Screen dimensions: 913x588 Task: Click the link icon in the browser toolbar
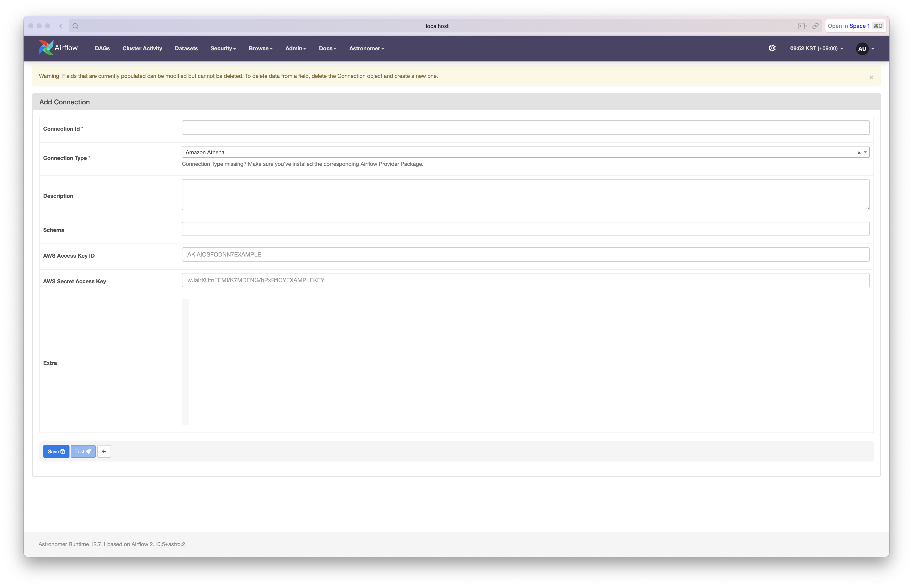pyautogui.click(x=816, y=26)
